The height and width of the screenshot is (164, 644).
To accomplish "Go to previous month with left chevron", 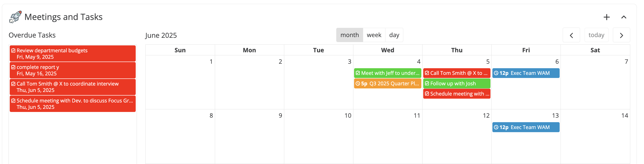I will tap(571, 35).
